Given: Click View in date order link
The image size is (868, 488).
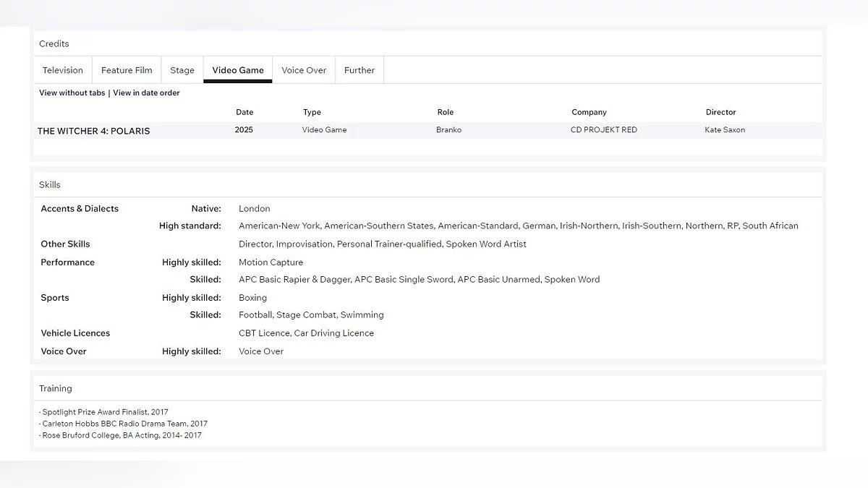Looking at the screenshot, I should click(x=146, y=93).
